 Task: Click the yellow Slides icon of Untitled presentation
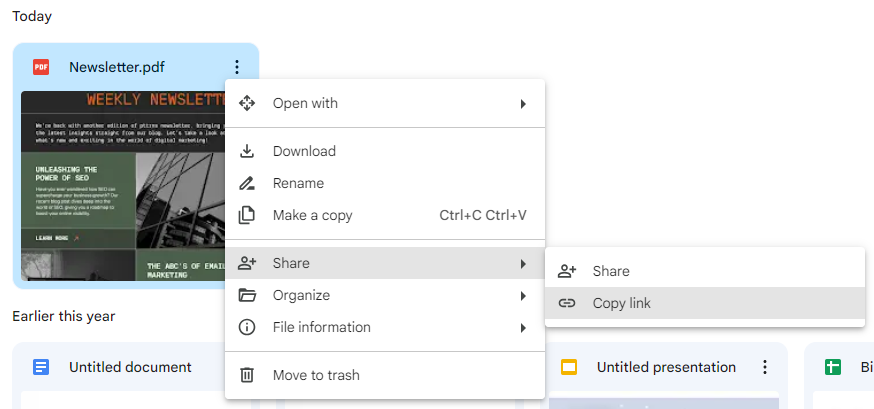569,367
